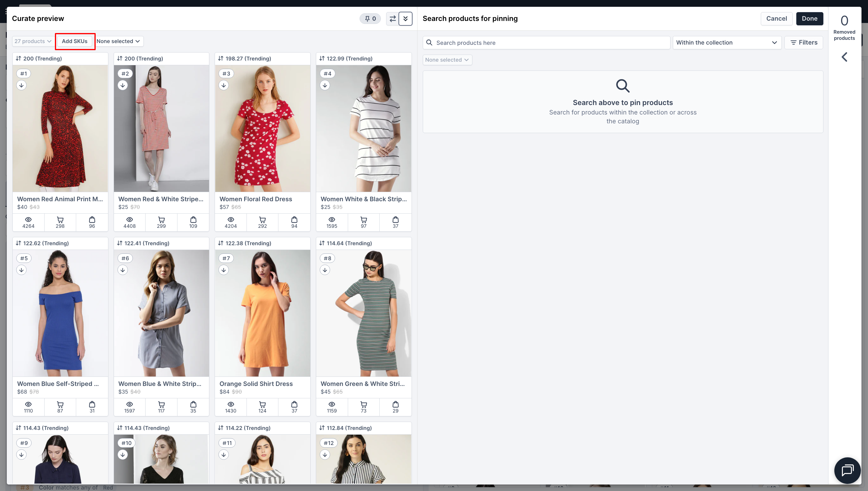Open the Filters button
Viewport: 868px width, 491px height.
coord(804,42)
